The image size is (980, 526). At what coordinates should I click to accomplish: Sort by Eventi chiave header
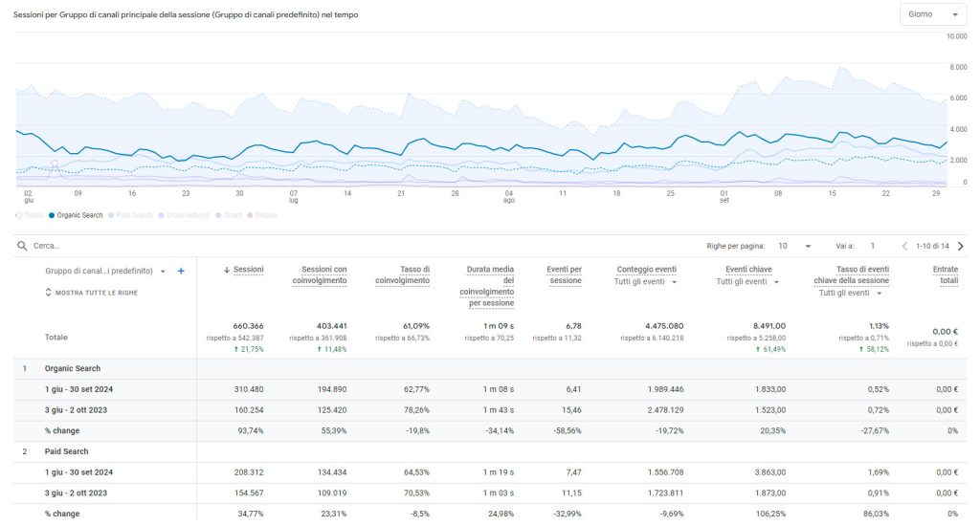pyautogui.click(x=748, y=270)
